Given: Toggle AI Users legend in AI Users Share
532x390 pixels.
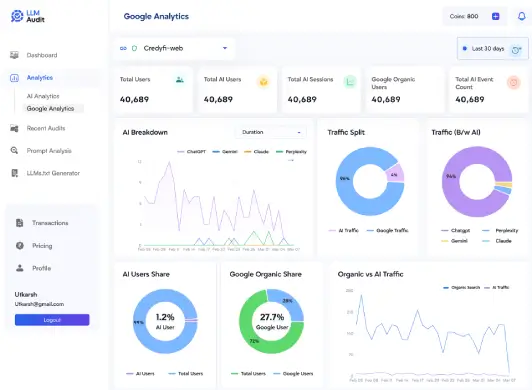Looking at the screenshot, I should [x=140, y=374].
